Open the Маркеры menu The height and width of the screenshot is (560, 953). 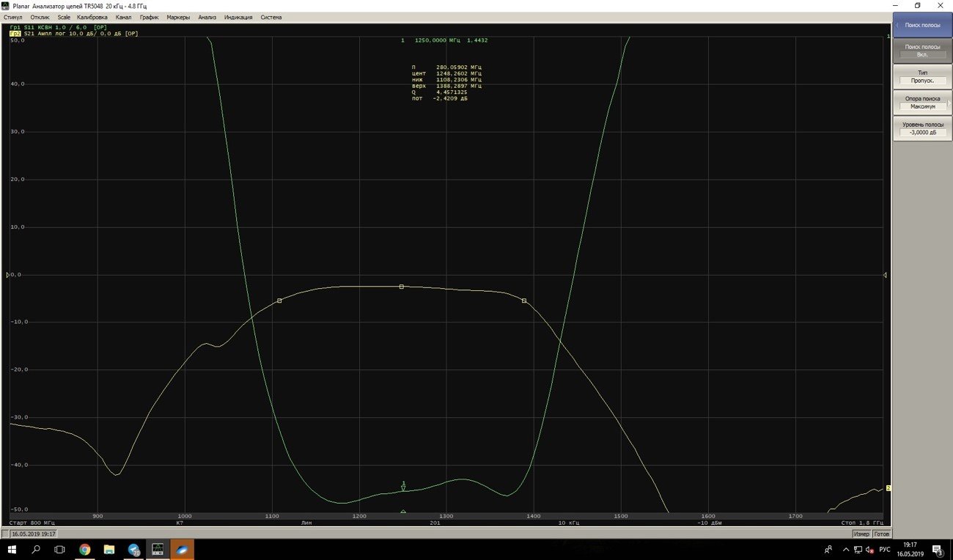177,17
